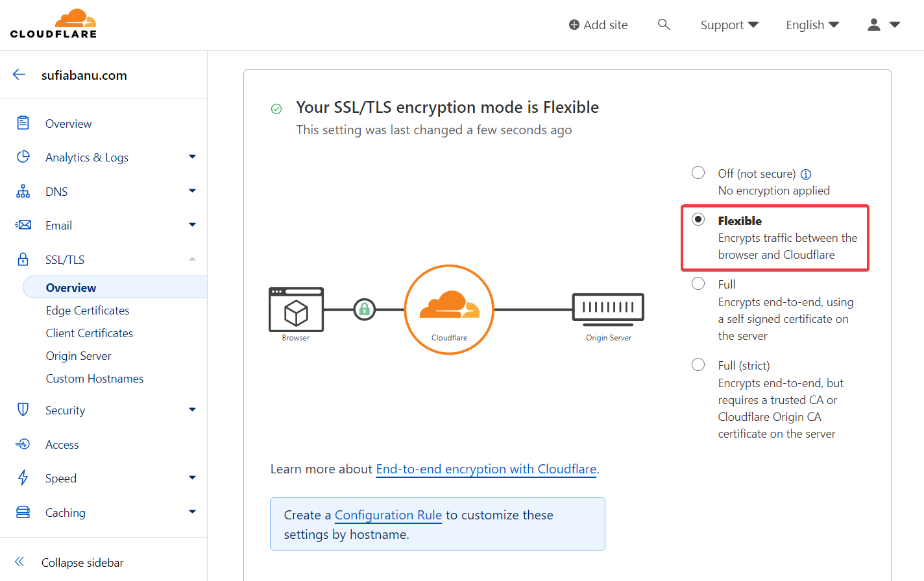Click the green checkmark status icon
This screenshot has height=581, width=924.
276,109
